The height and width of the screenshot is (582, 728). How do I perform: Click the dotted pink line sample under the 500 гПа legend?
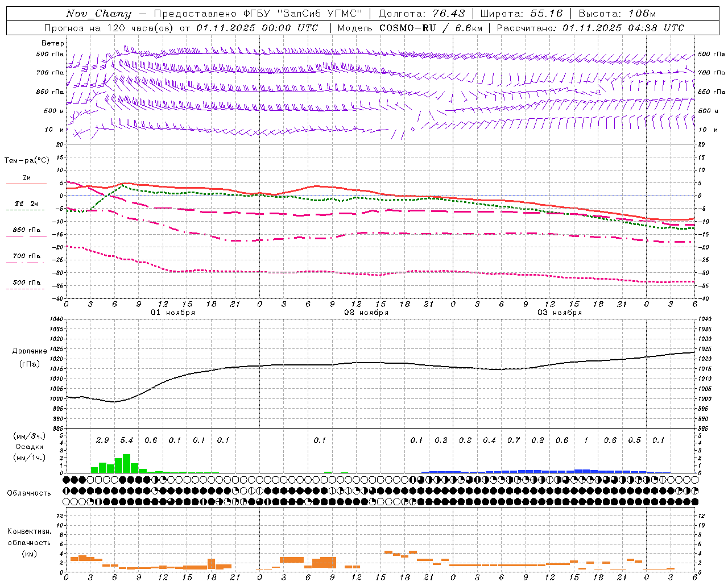pos(26,289)
